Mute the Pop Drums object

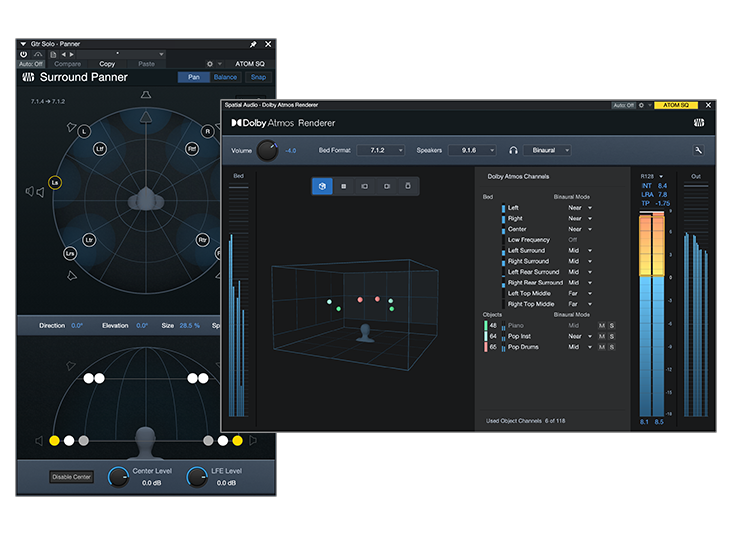click(602, 347)
